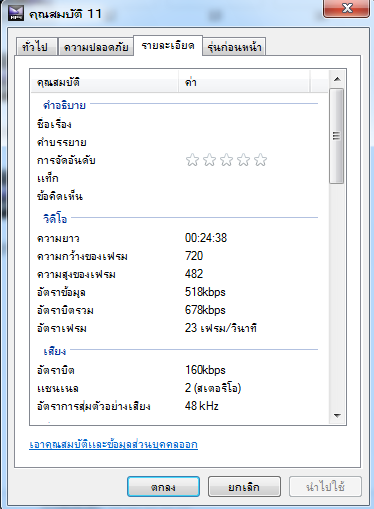Set rating to one star
This screenshot has width=374, height=509.
coord(192,160)
